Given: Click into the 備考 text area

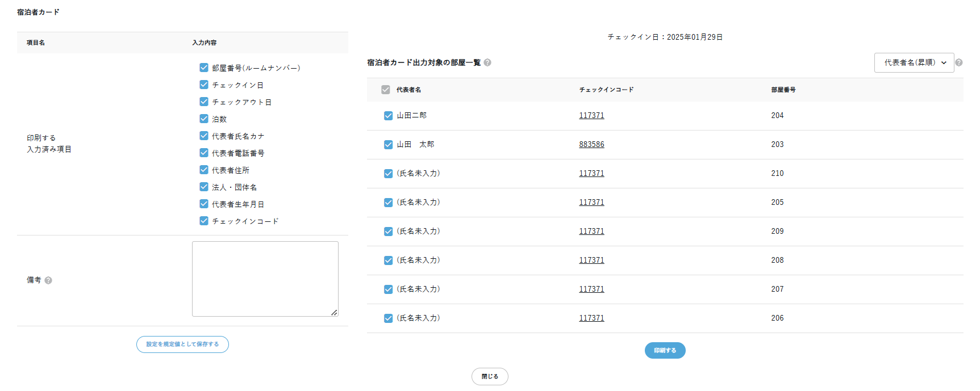Looking at the screenshot, I should (265, 278).
